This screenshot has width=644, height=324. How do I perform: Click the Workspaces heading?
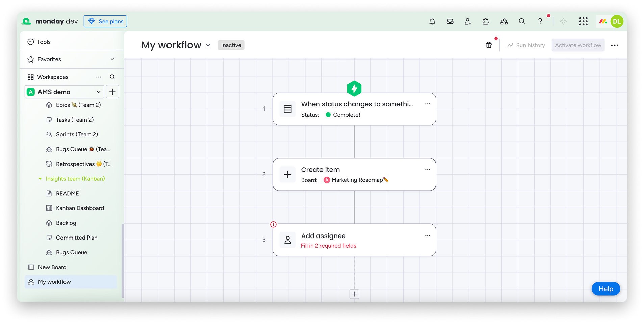pyautogui.click(x=53, y=77)
